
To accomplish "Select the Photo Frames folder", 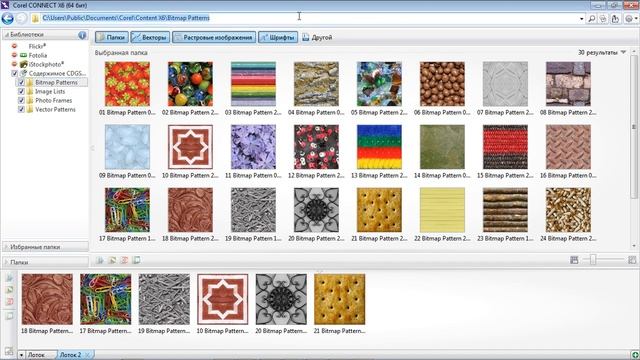I will (x=53, y=100).
